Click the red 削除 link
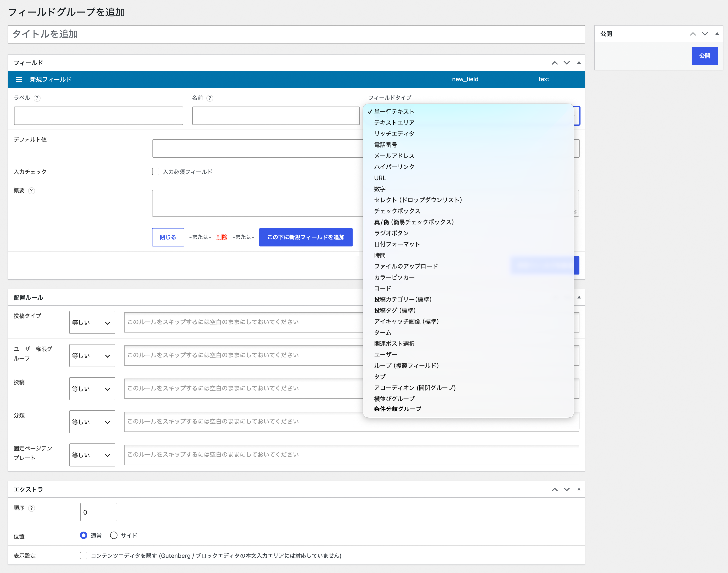 click(222, 237)
